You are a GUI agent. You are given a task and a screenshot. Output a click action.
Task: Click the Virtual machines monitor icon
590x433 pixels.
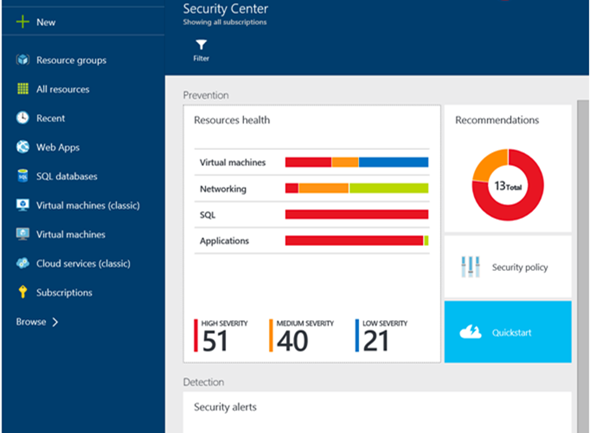click(23, 234)
